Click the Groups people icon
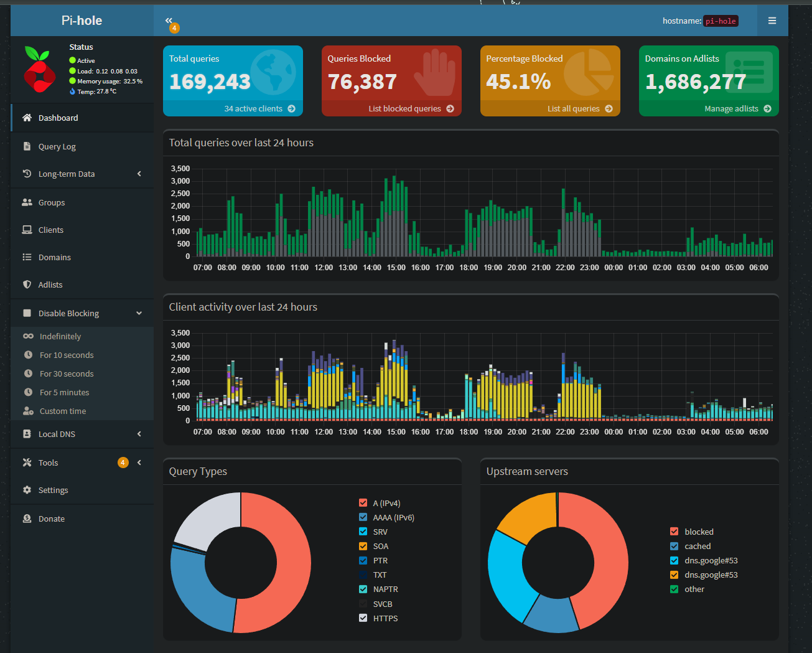Screen dimensions: 812x653 (x=27, y=202)
